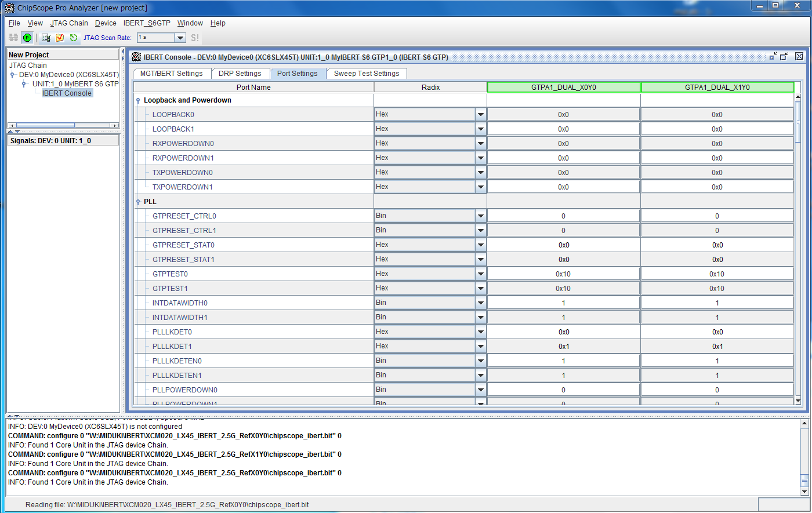Maximize the IBERT Console internal window
The height and width of the screenshot is (513, 812).
click(x=784, y=56)
